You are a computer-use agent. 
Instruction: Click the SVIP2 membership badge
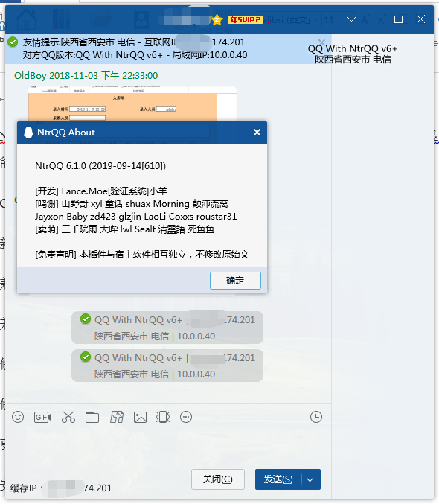pyautogui.click(x=246, y=20)
